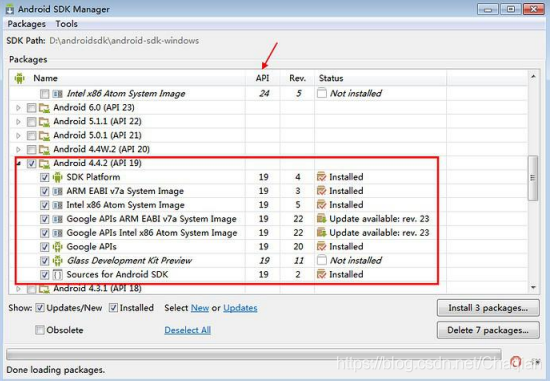Expand the Android 4.4W.2 (API 20) node
This screenshot has width=551, height=382.
(18, 150)
